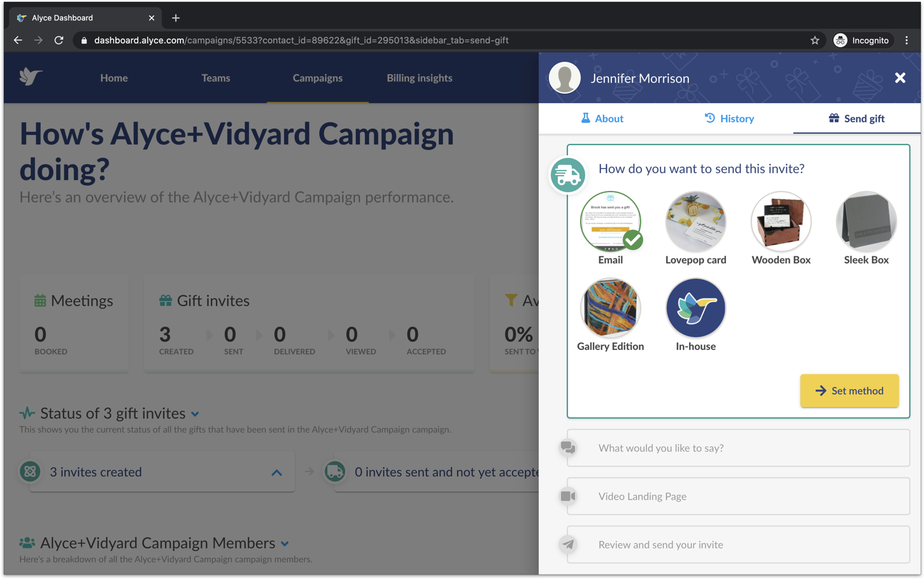Click the truck icon for invites sent
The height and width of the screenshot is (579, 924).
click(x=335, y=471)
